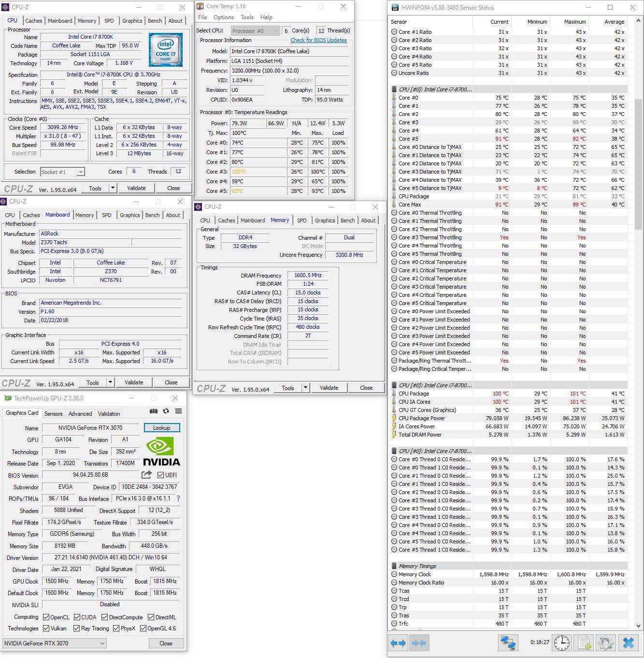Toggle the Ray Tracing checkbox
Screen dimensions: 644x658
tap(76, 629)
